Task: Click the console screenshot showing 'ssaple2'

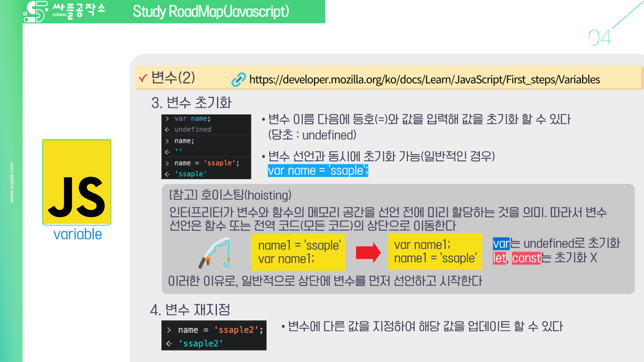Action: 214,335
